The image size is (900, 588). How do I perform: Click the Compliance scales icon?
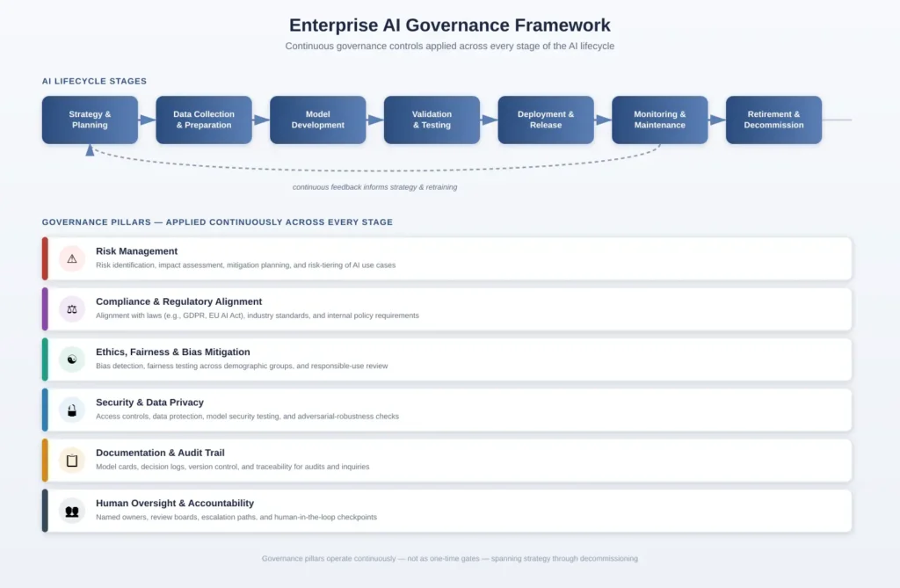72,309
